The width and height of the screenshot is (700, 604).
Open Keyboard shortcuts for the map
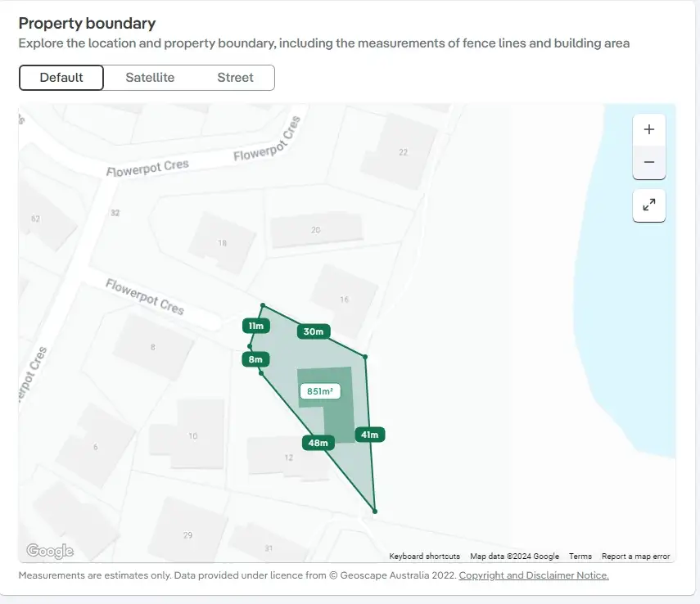pyautogui.click(x=424, y=557)
